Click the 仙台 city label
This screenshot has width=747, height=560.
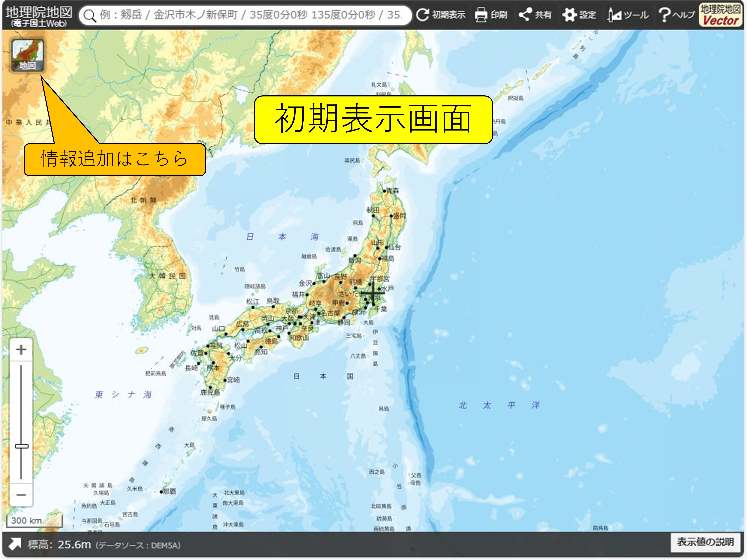point(394,247)
